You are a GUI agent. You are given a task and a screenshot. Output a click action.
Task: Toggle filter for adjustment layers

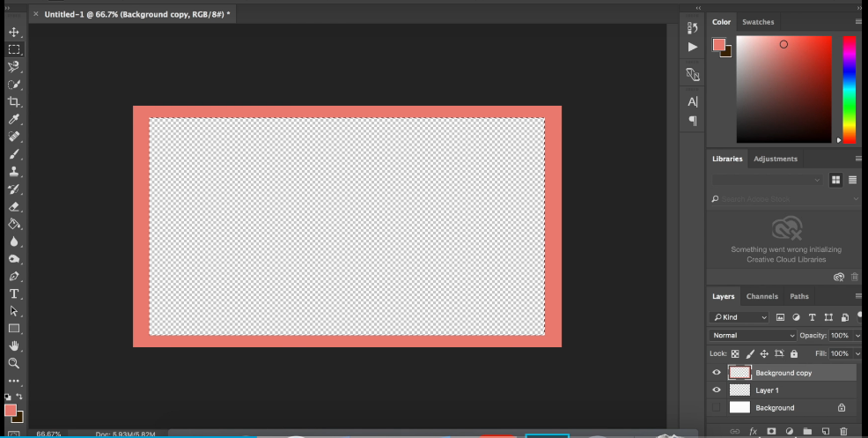(796, 317)
